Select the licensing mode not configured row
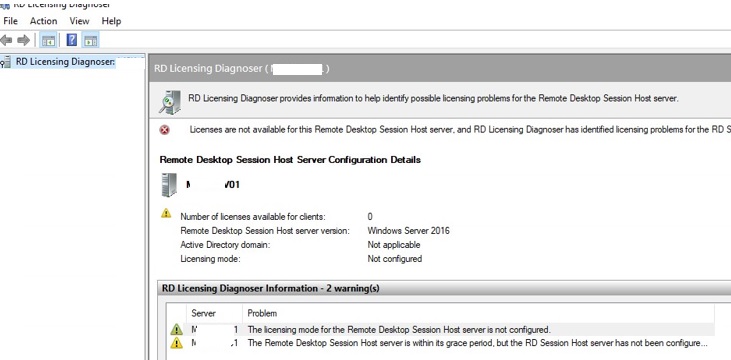 pyautogui.click(x=441, y=329)
